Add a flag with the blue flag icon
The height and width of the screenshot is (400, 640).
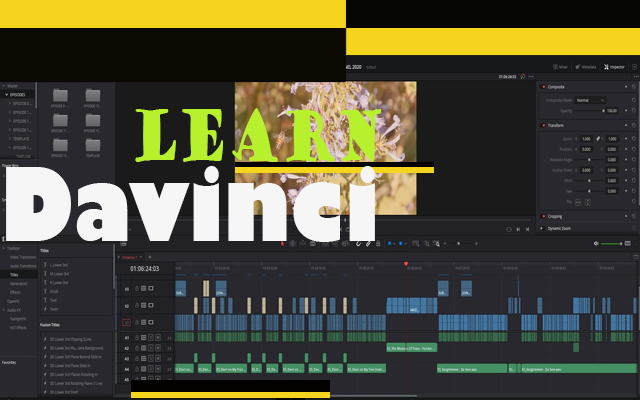click(x=389, y=244)
